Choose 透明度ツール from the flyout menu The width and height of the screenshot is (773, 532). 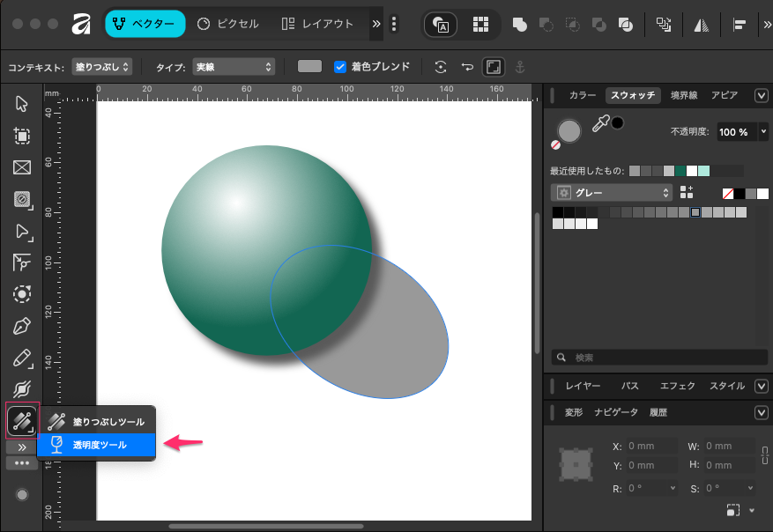tap(97, 445)
